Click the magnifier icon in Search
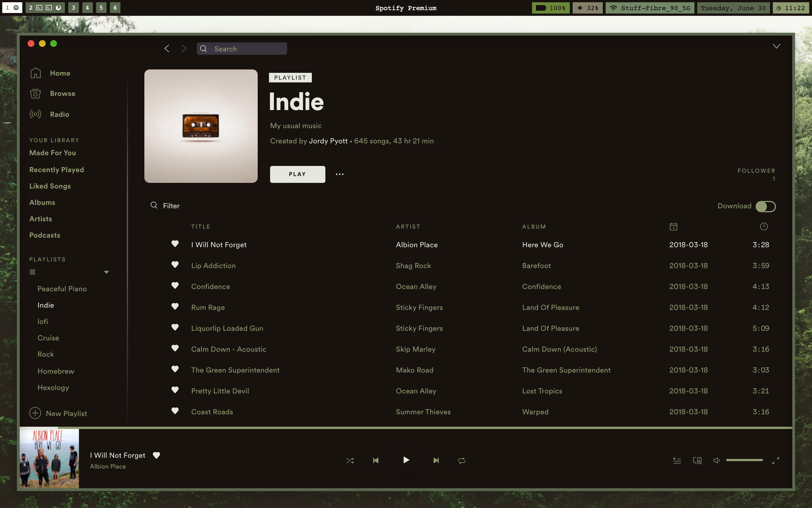This screenshot has height=508, width=812. (x=203, y=49)
